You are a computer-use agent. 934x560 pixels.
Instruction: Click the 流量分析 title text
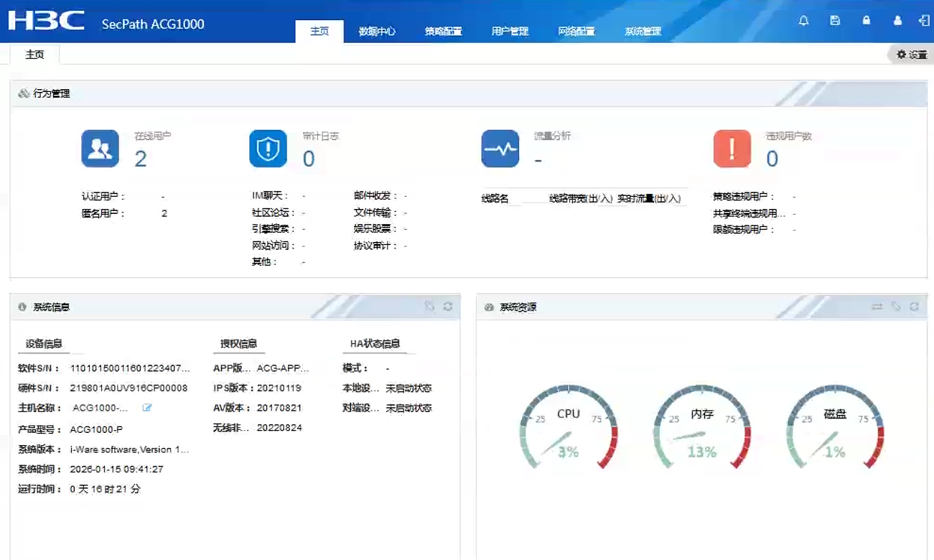552,136
